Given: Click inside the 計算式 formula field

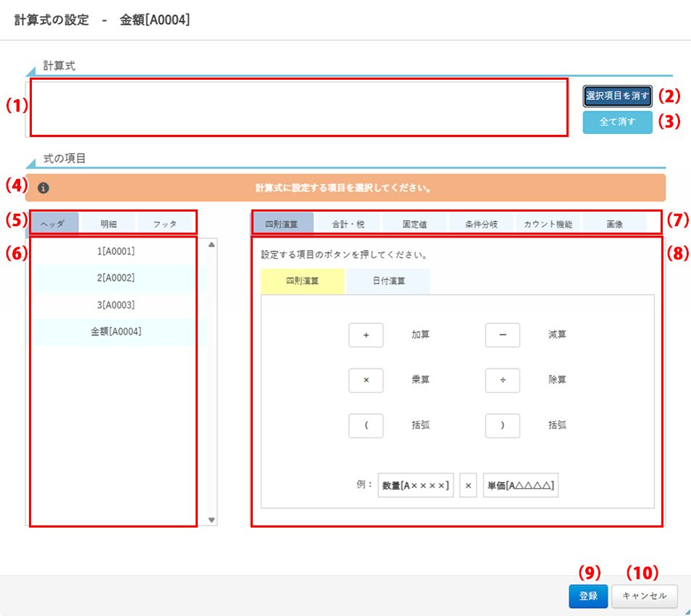Looking at the screenshot, I should coord(298,107).
